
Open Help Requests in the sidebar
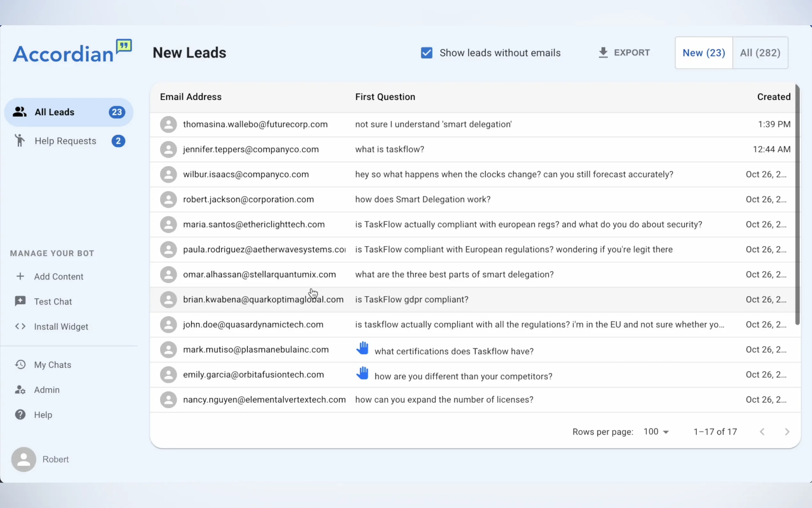click(66, 141)
